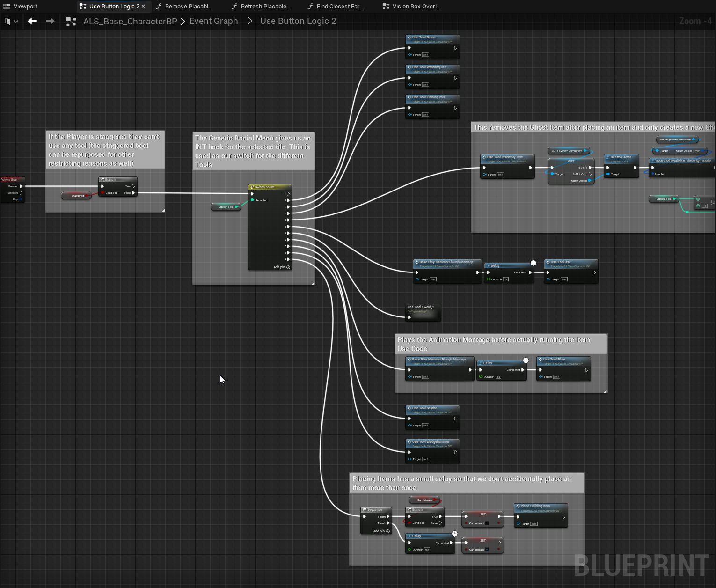The height and width of the screenshot is (588, 716).
Task: Click the back navigation arrow
Action: pyautogui.click(x=32, y=21)
